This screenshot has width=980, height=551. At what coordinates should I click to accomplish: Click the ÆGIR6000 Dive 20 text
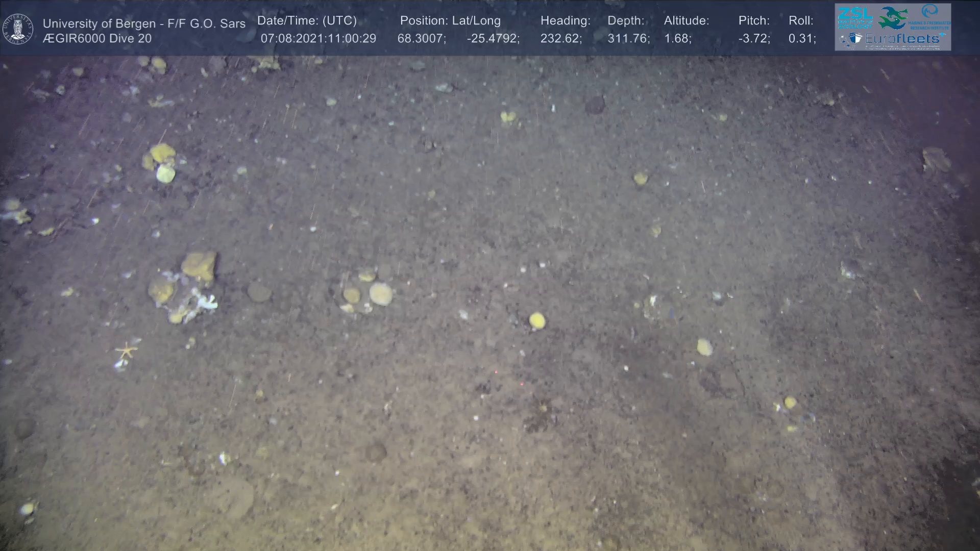click(97, 39)
